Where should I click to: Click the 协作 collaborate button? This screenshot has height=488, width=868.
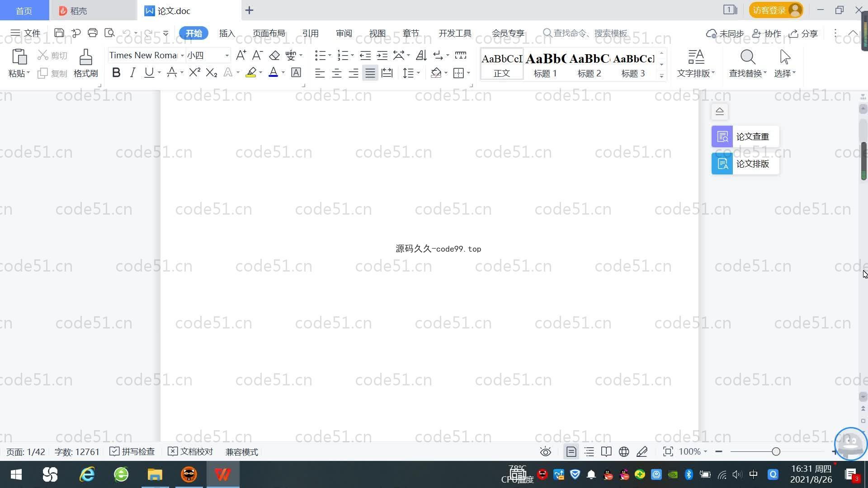pyautogui.click(x=767, y=33)
